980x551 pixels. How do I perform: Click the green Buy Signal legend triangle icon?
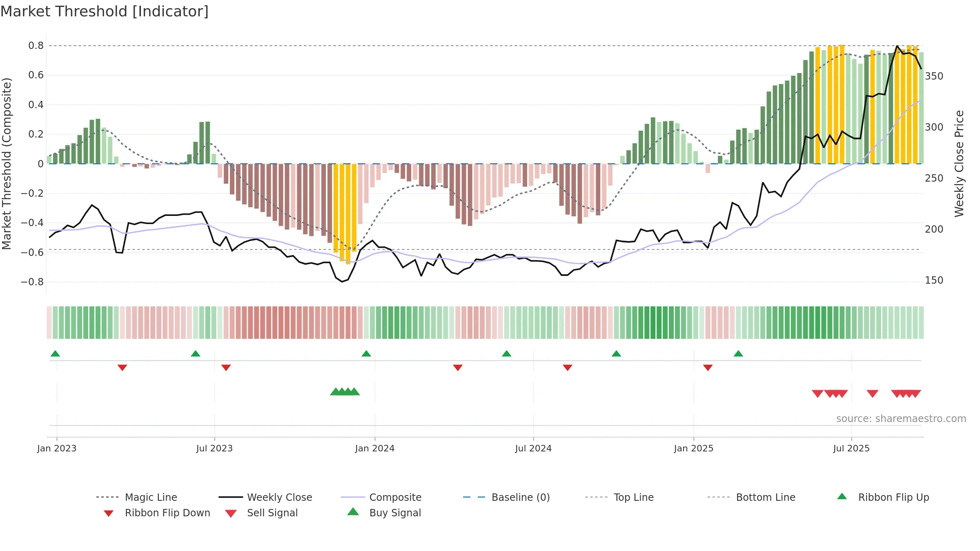[x=353, y=511]
